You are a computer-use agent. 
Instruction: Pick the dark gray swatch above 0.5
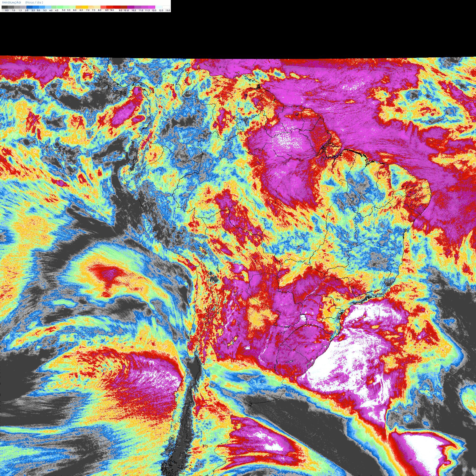point(4,7)
